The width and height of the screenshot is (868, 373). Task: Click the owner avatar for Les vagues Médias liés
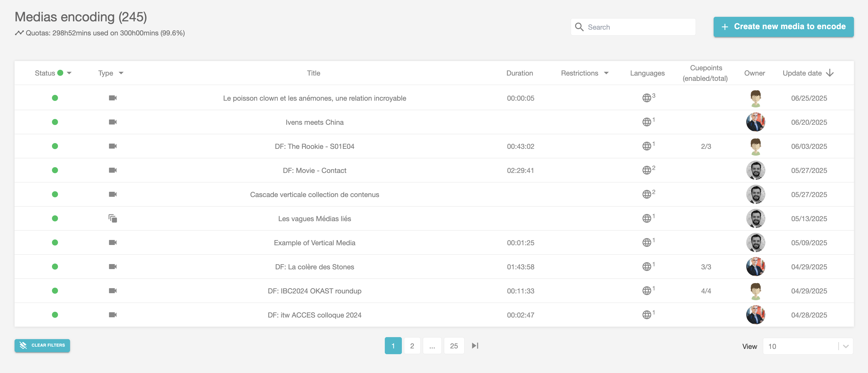(x=756, y=218)
